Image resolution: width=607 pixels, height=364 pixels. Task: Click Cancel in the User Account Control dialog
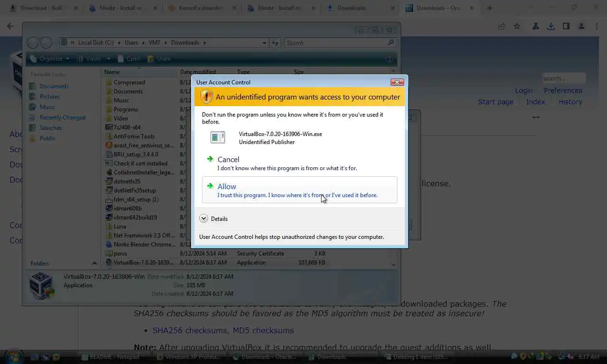(x=299, y=163)
